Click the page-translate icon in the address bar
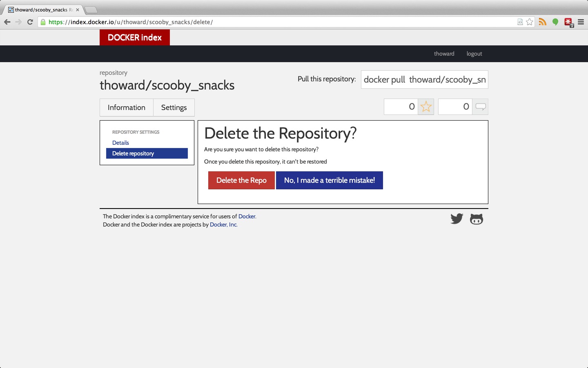The image size is (588, 368). (x=520, y=22)
